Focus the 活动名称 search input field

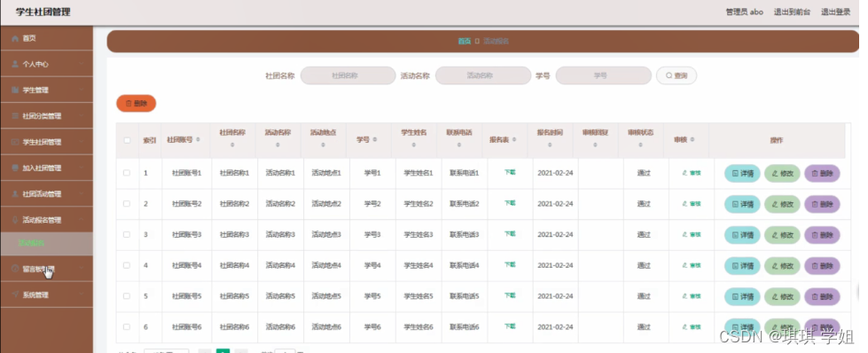pos(483,76)
